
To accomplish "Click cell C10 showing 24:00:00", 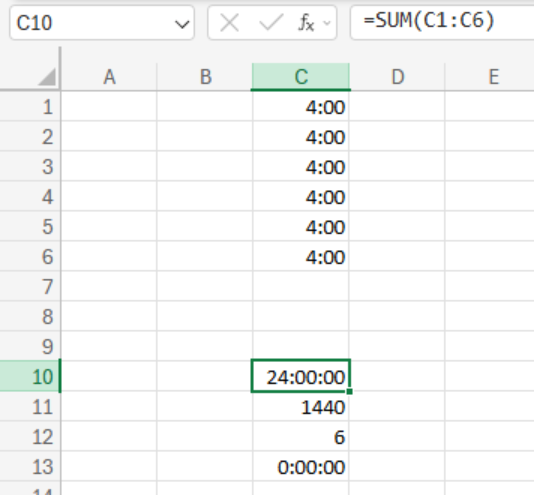I will point(301,376).
